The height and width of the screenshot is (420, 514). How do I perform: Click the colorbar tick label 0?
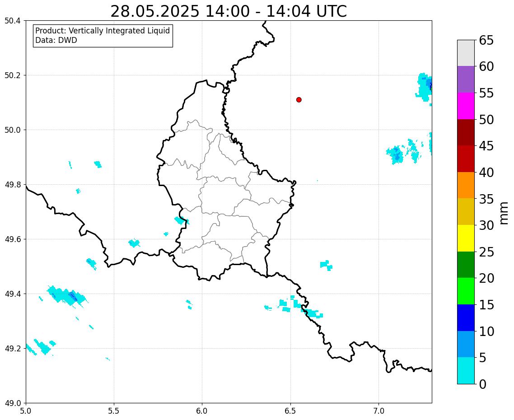tap(482, 384)
